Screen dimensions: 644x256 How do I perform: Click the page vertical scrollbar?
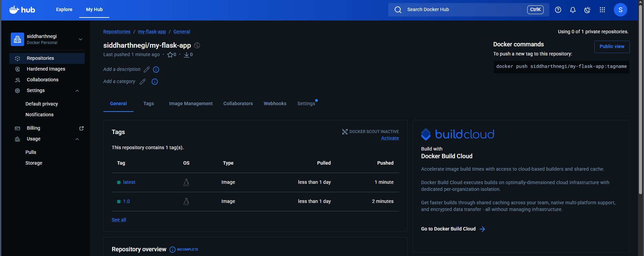(640, 101)
